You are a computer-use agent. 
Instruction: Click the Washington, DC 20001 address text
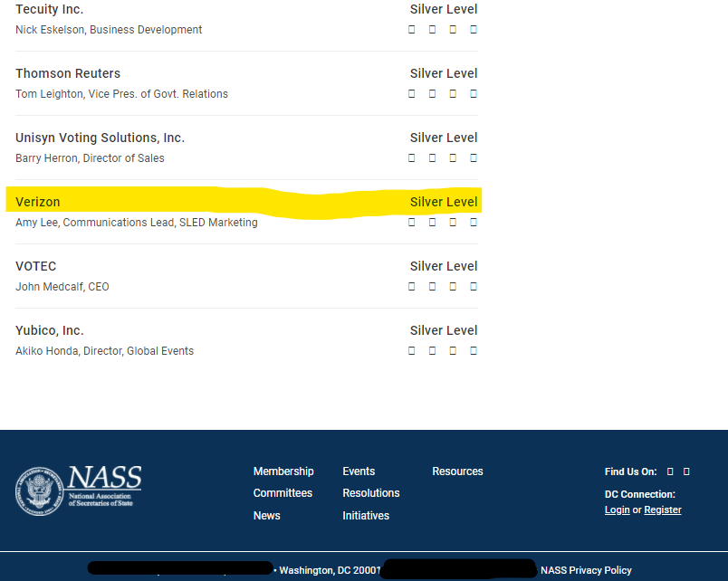click(330, 570)
